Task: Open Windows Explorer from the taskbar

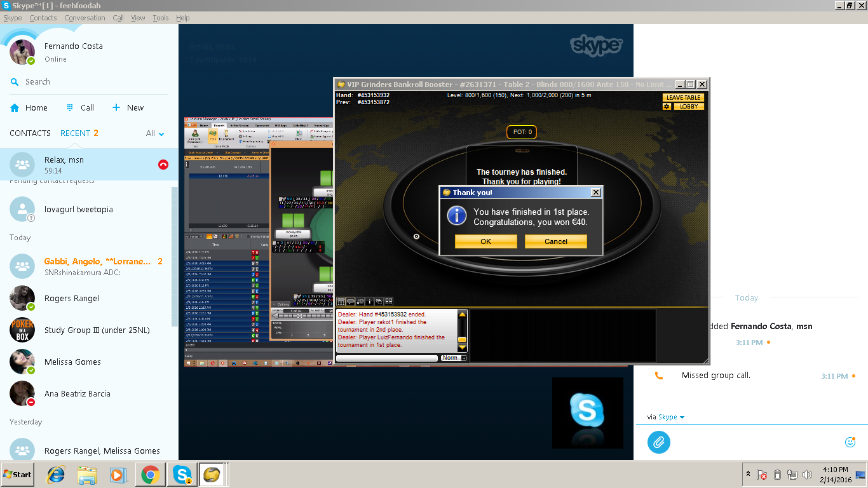Action: (87, 475)
